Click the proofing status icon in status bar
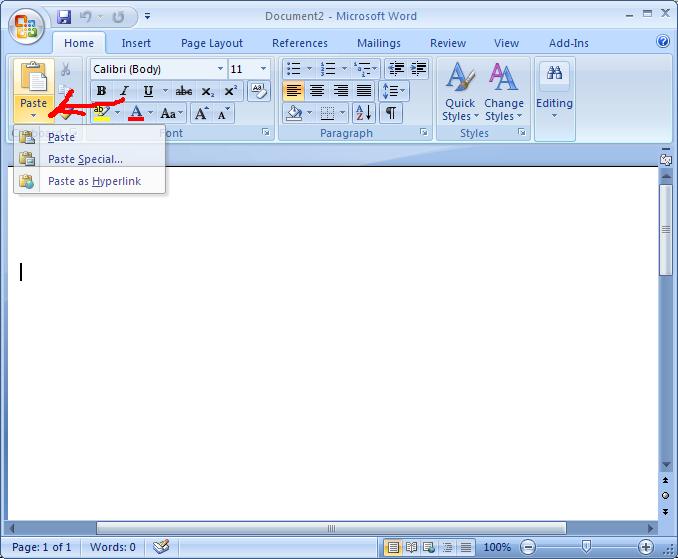The image size is (678, 559). 161,547
